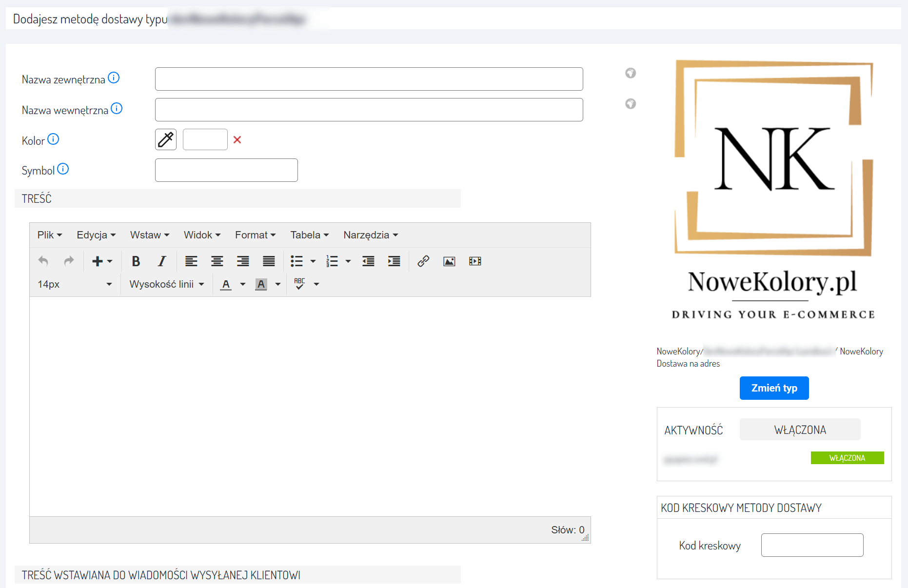
Task: Expand text color options arrow
Action: pos(243,284)
